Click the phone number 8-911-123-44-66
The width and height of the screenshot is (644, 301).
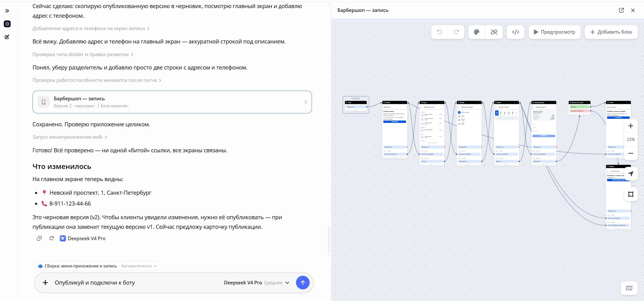click(x=70, y=204)
